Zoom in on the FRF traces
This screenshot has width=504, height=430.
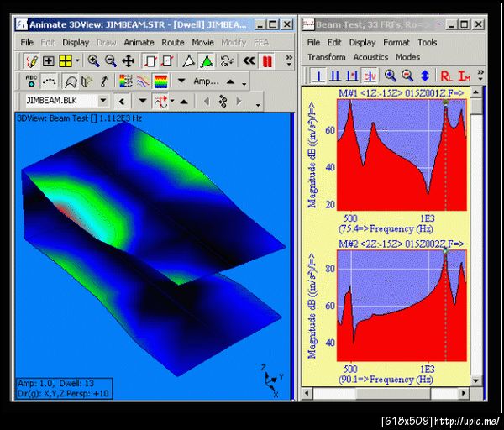[391, 76]
